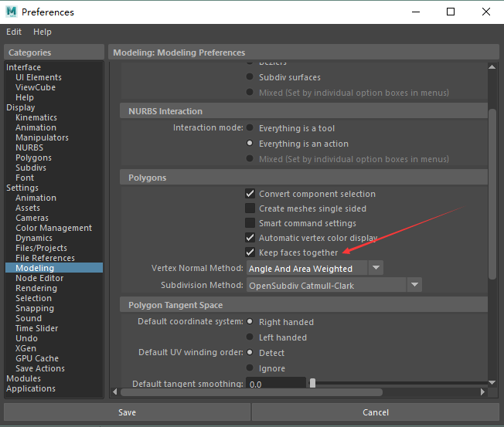The width and height of the screenshot is (504, 427).
Task: Select GPU Cache category
Action: (37, 358)
